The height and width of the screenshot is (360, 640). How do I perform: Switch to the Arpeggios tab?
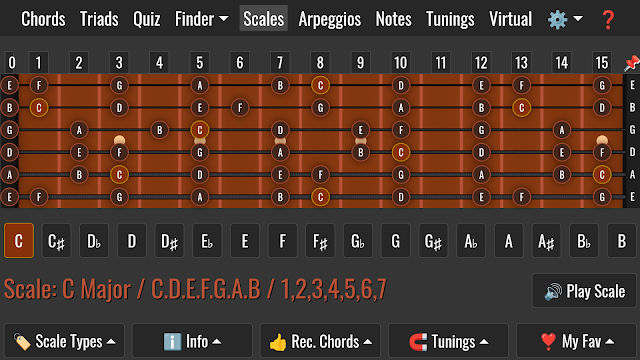pos(330,19)
